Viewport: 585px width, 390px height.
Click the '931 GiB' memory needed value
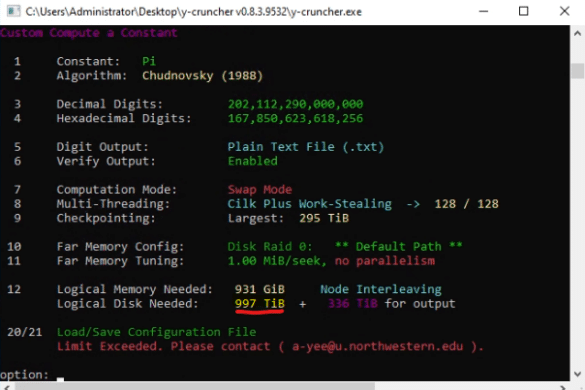(260, 289)
